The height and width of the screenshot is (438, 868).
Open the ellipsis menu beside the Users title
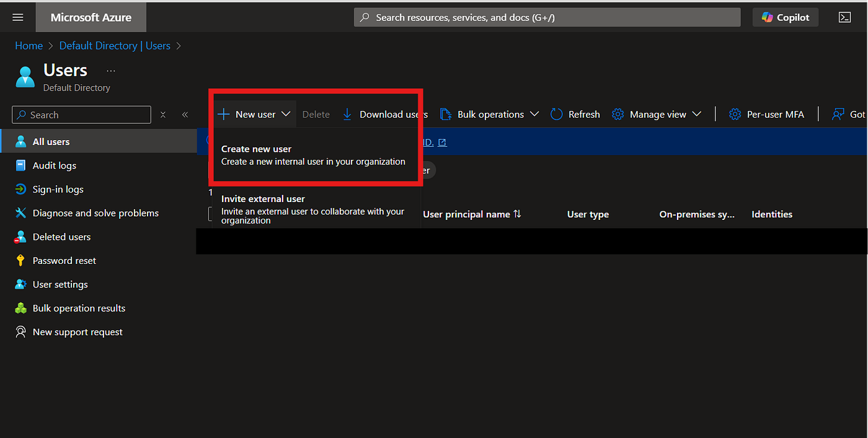(111, 71)
